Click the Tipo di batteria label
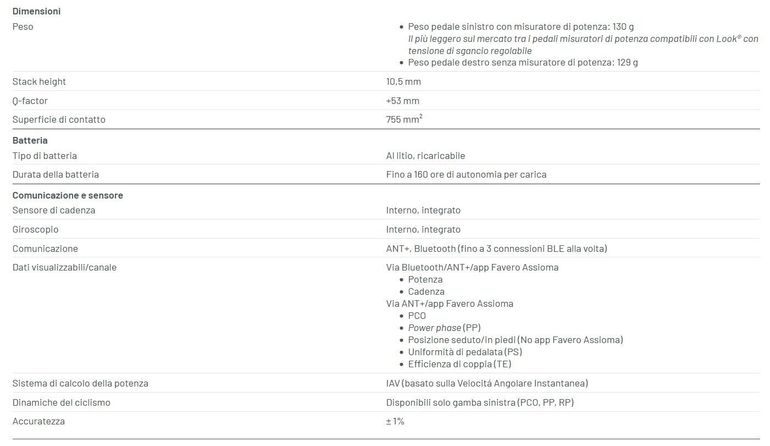 (x=45, y=156)
